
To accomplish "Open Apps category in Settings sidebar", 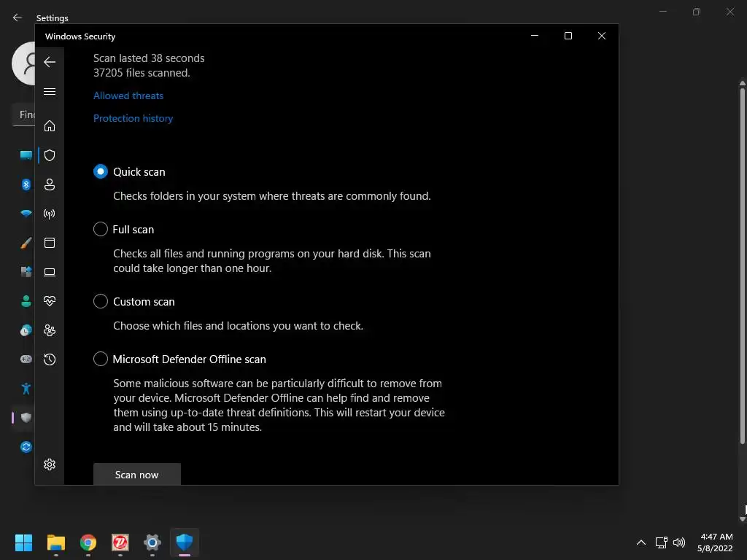I will (x=26, y=272).
